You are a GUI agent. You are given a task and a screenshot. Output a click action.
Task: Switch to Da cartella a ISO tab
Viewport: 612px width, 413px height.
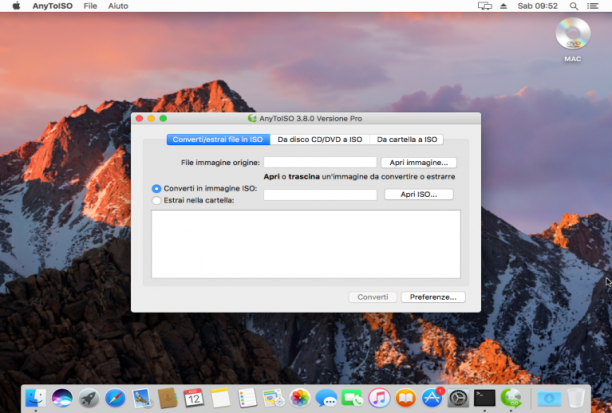[x=407, y=139]
